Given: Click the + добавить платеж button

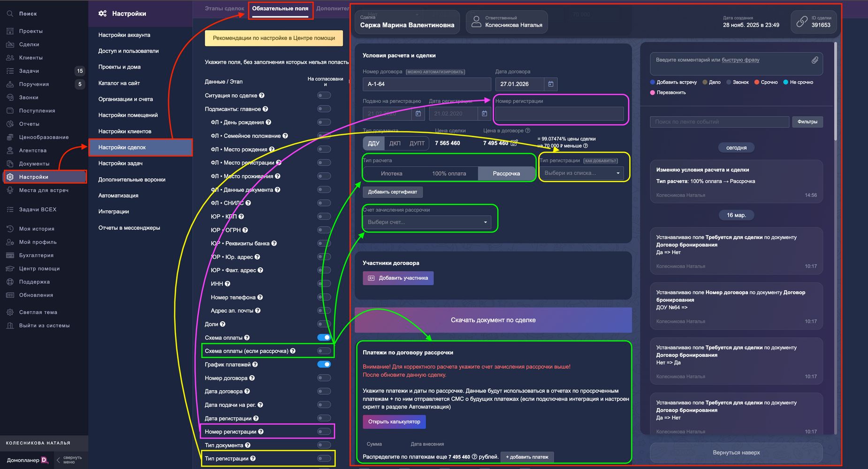Looking at the screenshot, I should pos(527,457).
